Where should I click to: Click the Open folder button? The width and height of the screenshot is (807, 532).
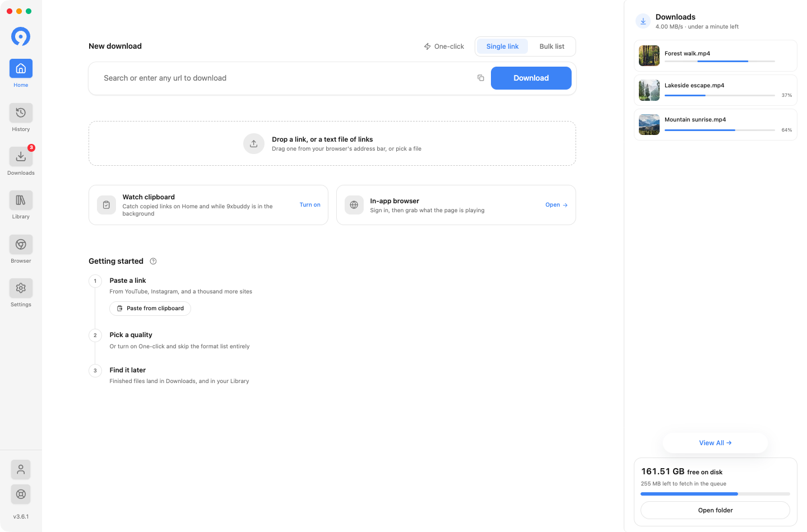[715, 510]
